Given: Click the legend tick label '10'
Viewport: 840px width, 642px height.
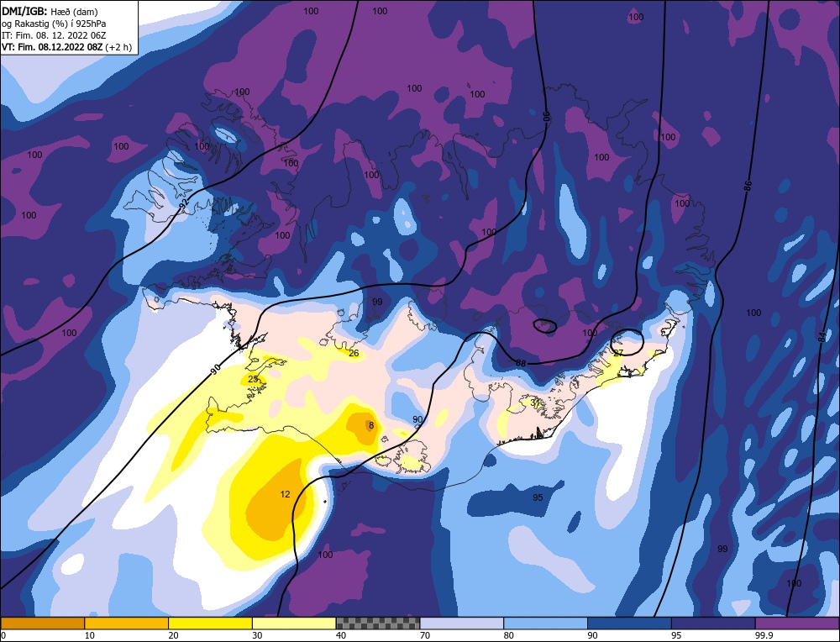Looking at the screenshot, I should coord(90,635).
